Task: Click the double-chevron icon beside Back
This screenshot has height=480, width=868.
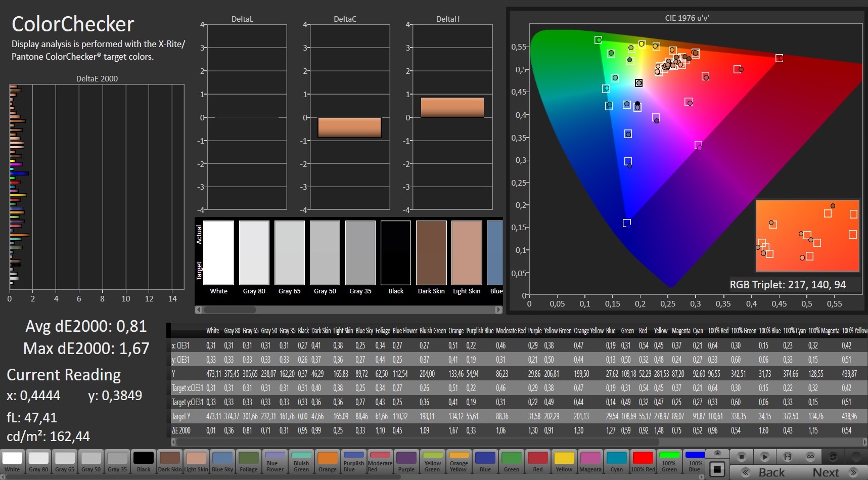Action: point(746,472)
